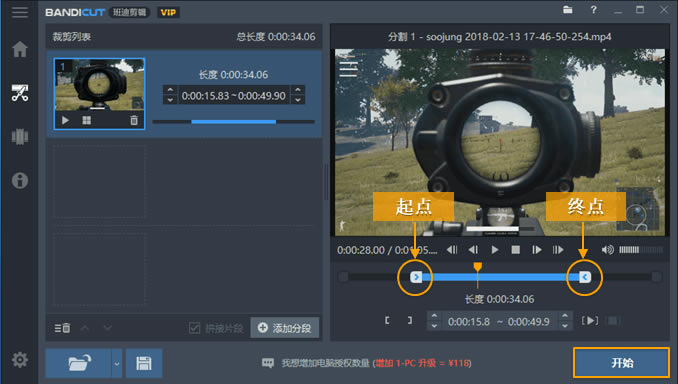Viewport: 678px width, 384px height.
Task: Click the clear all segments list icon
Action: [x=62, y=328]
